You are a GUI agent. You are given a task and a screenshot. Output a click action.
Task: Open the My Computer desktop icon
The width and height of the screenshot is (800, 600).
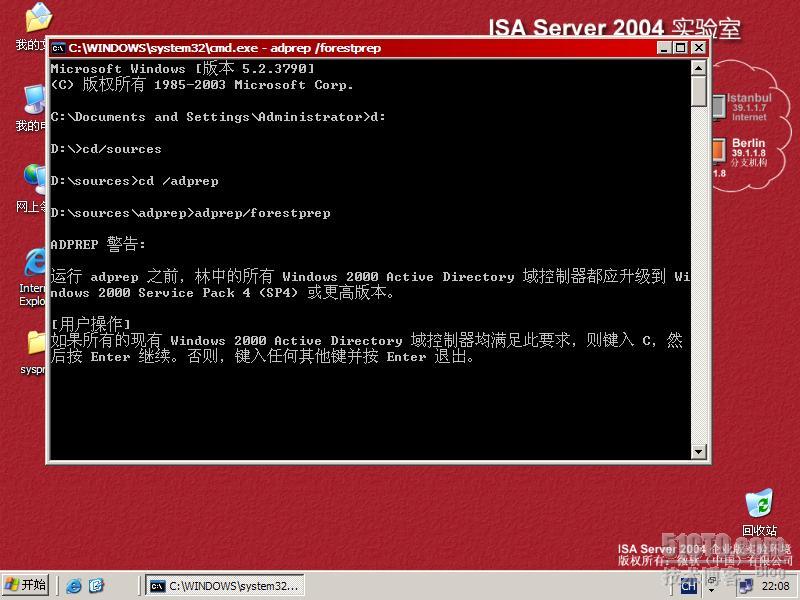(x=34, y=99)
